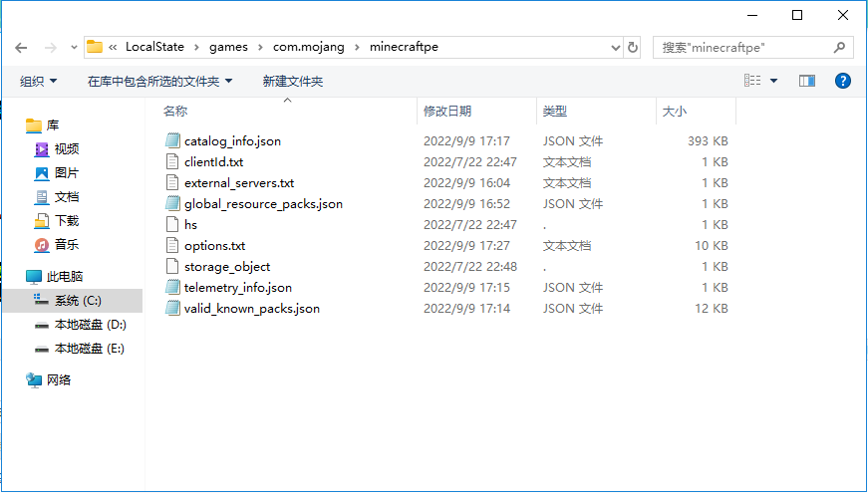Select file name telemetry_info.json

(x=238, y=288)
